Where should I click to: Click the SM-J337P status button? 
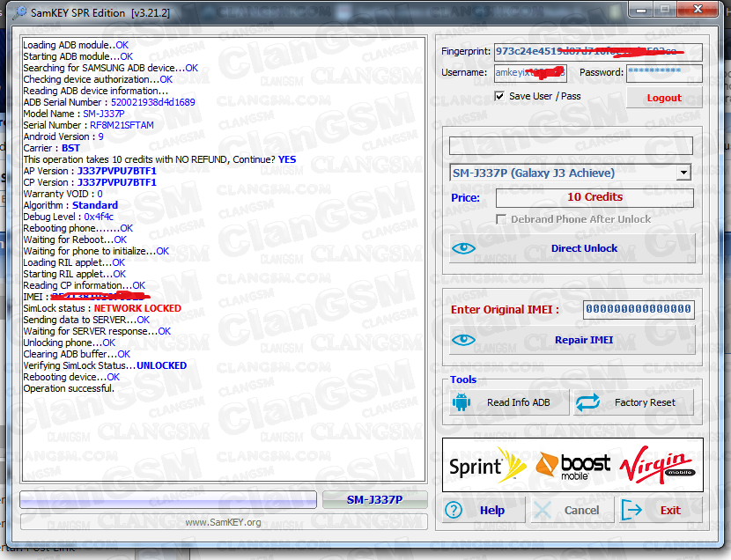pyautogui.click(x=374, y=500)
